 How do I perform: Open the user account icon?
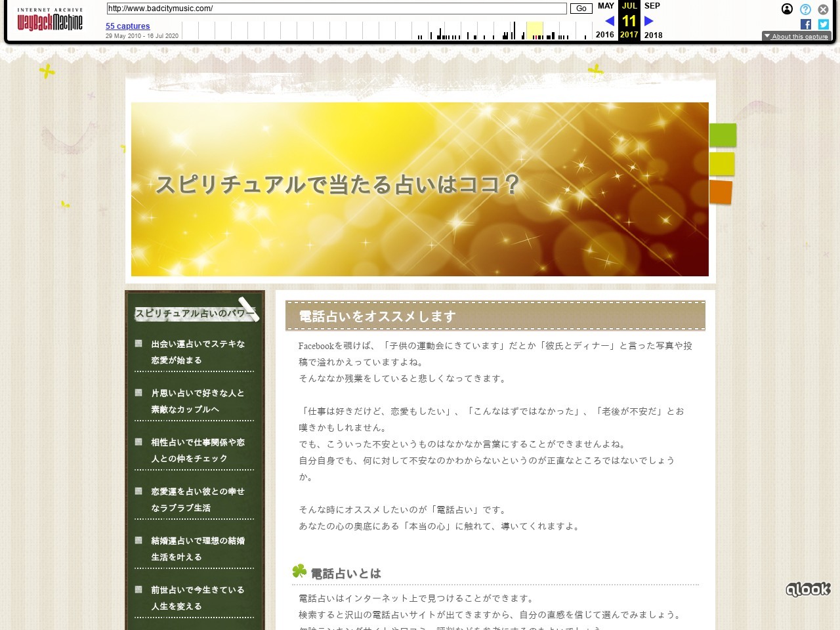(x=787, y=9)
